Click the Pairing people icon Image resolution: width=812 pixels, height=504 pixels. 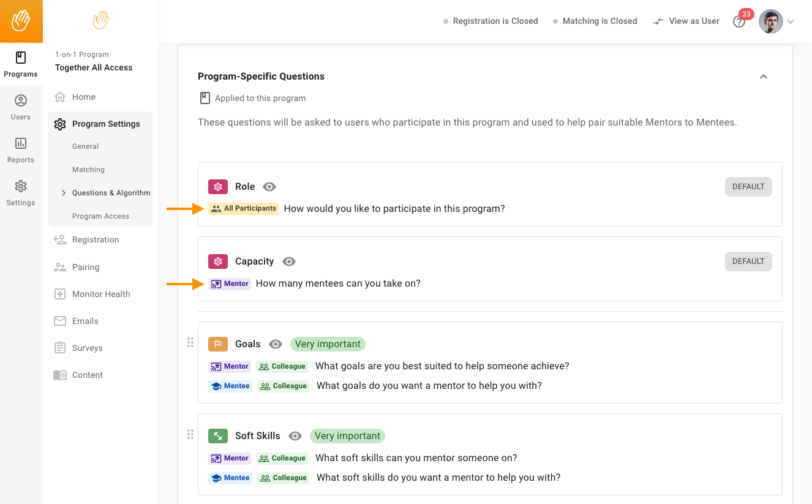click(60, 267)
